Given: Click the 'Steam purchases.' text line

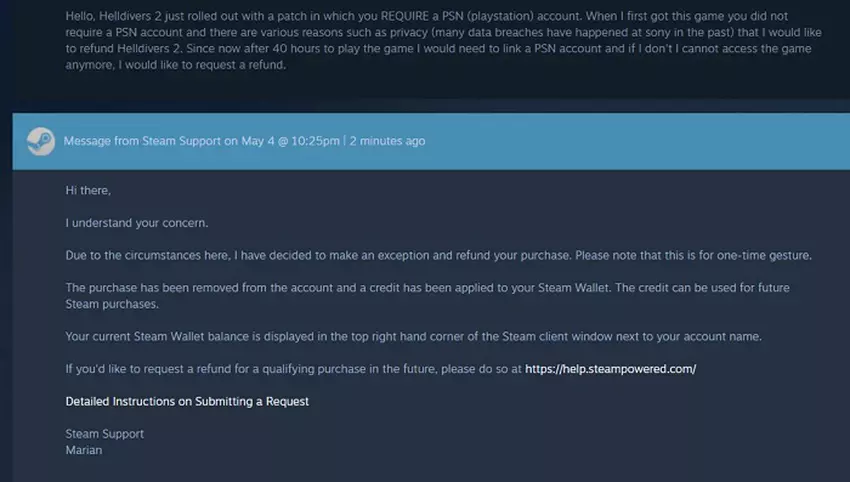Looking at the screenshot, I should 112,303.
